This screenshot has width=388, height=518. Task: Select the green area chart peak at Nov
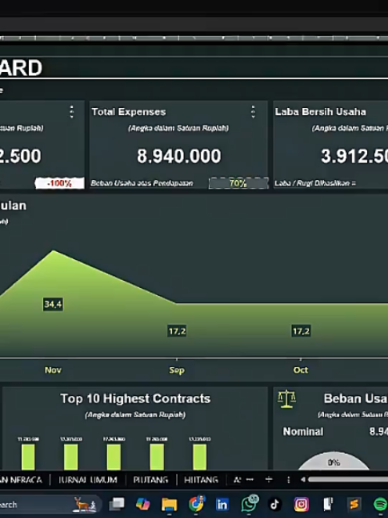coord(53,251)
